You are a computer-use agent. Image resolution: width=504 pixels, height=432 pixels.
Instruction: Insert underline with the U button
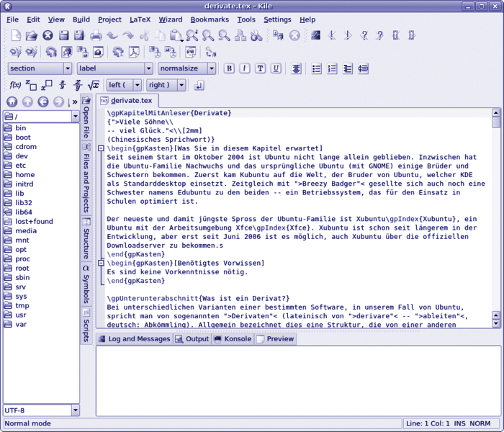click(x=260, y=68)
